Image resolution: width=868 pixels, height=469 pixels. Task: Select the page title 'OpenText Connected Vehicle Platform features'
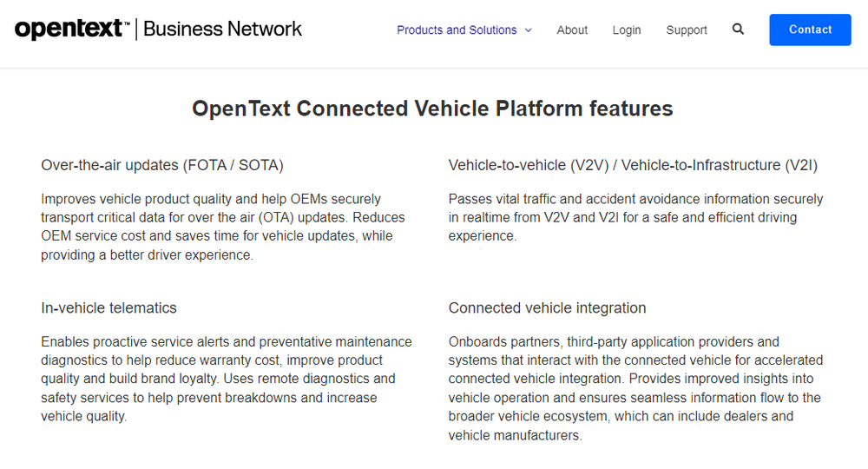(432, 109)
